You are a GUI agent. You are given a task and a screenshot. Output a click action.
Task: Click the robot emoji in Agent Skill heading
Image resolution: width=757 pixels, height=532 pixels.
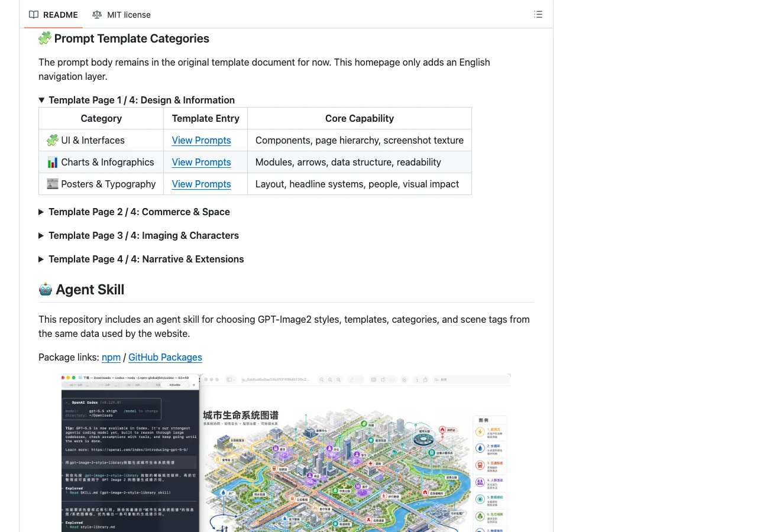point(46,289)
